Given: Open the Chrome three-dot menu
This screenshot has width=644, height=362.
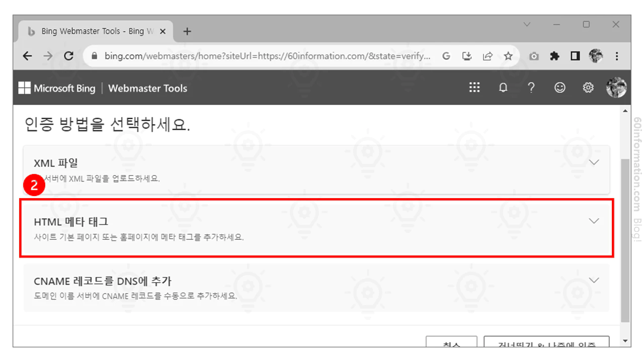Looking at the screenshot, I should click(616, 56).
